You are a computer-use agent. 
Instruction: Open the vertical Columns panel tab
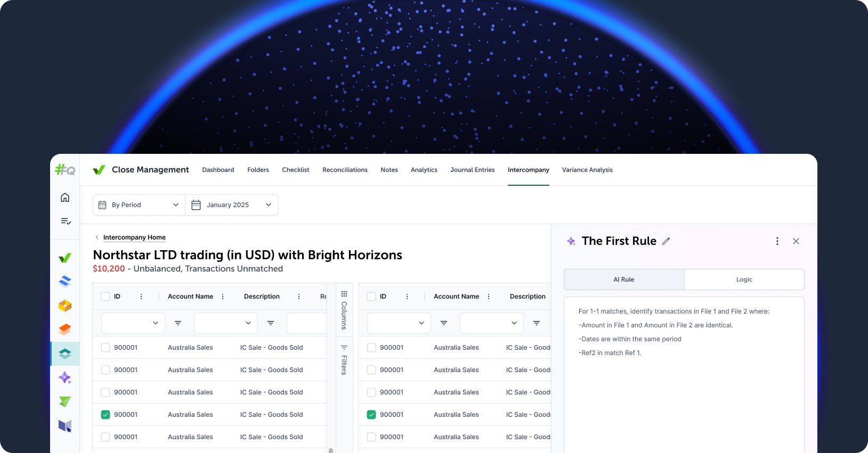[x=344, y=310]
